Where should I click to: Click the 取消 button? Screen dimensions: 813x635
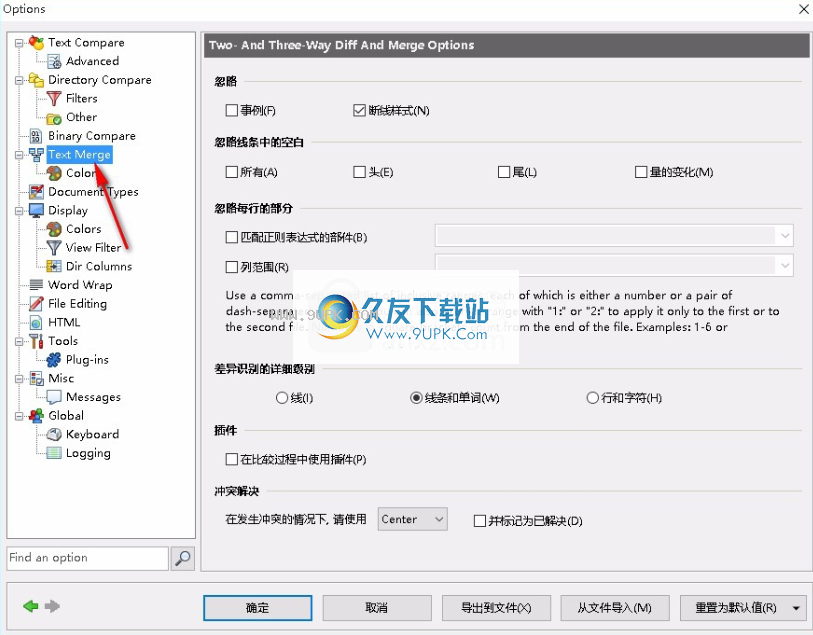coord(377,608)
